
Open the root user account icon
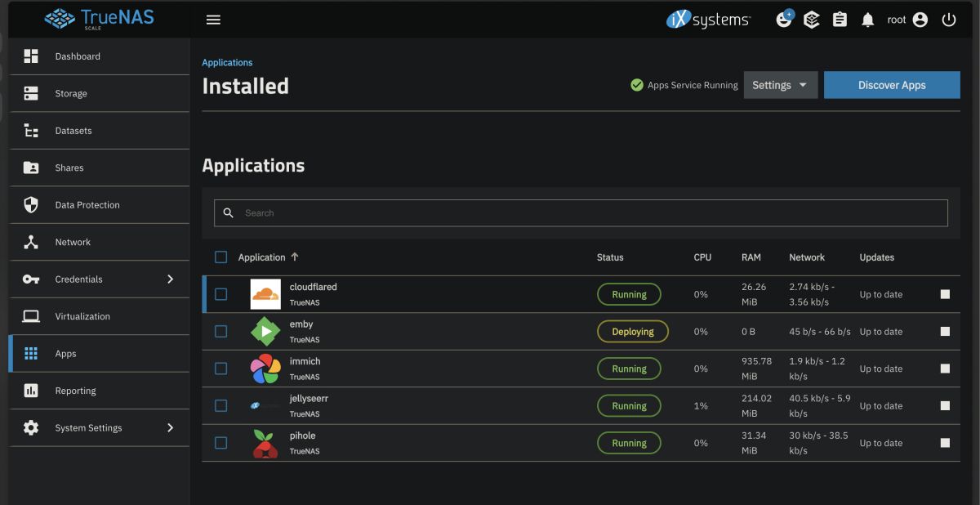(x=920, y=20)
